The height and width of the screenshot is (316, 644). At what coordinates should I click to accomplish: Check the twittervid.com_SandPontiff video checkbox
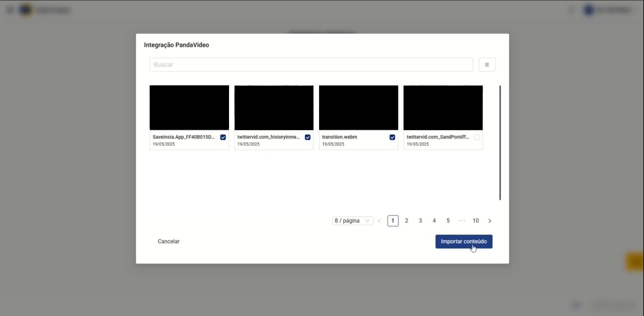point(477,137)
